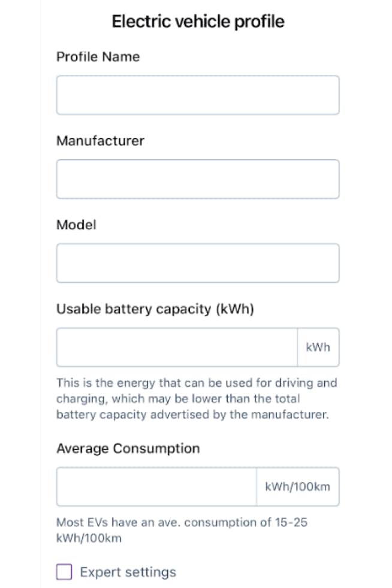Click the kWh/100km unit suffix
This screenshot has width=392, height=588.
(x=298, y=487)
